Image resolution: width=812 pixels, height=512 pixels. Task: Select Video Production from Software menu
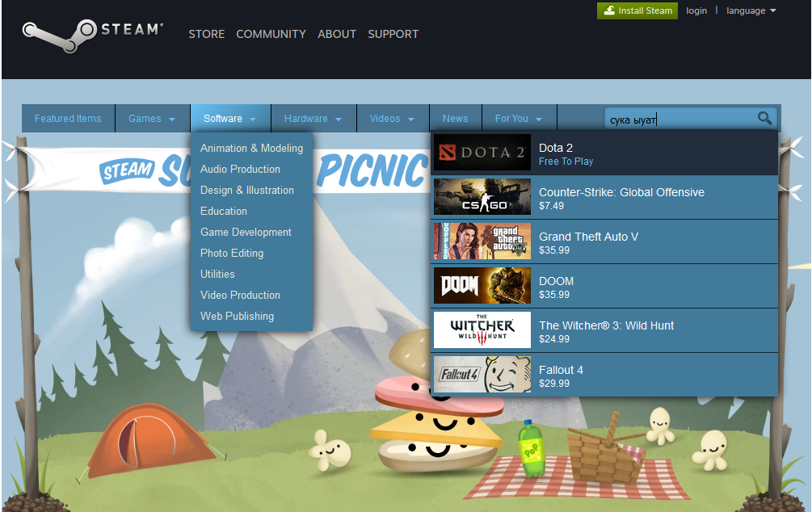point(240,295)
